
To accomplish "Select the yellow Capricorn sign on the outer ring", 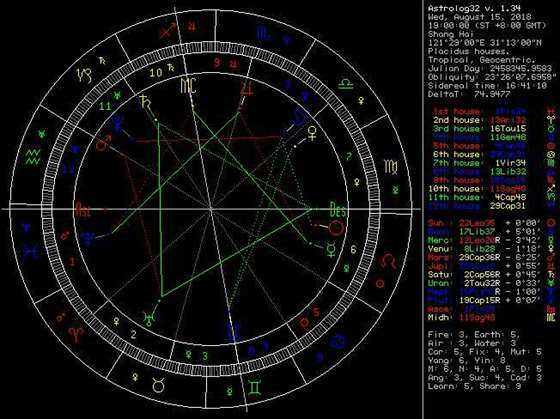I will [85, 75].
